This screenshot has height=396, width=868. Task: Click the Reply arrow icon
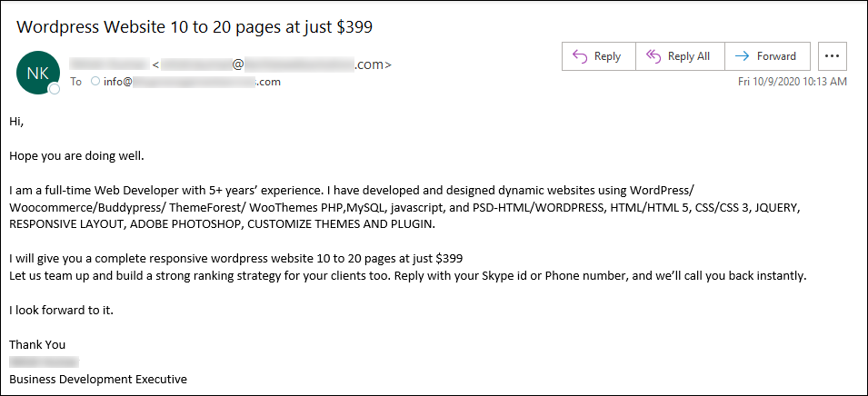point(580,56)
